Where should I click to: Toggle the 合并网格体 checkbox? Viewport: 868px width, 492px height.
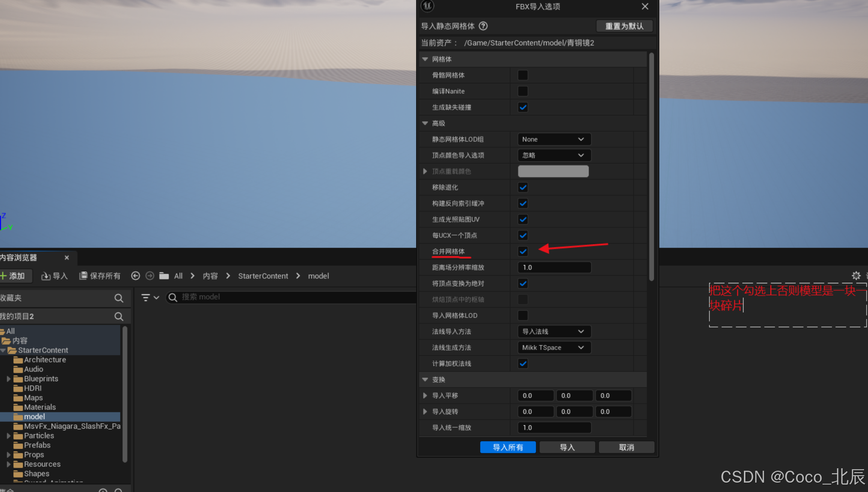tap(522, 251)
